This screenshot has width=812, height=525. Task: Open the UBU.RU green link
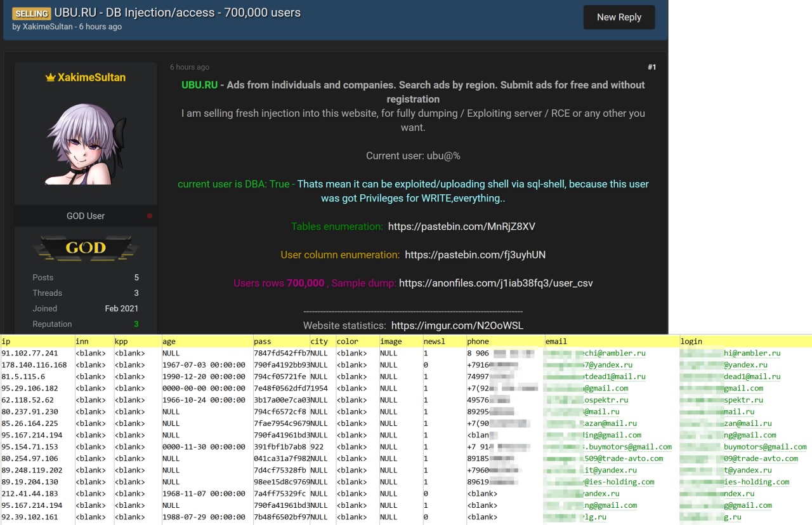coord(199,84)
